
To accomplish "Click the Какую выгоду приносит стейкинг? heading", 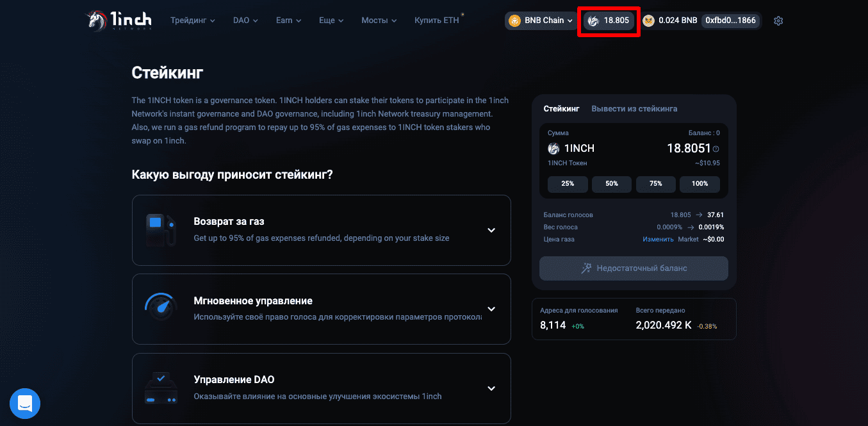I will 232,174.
